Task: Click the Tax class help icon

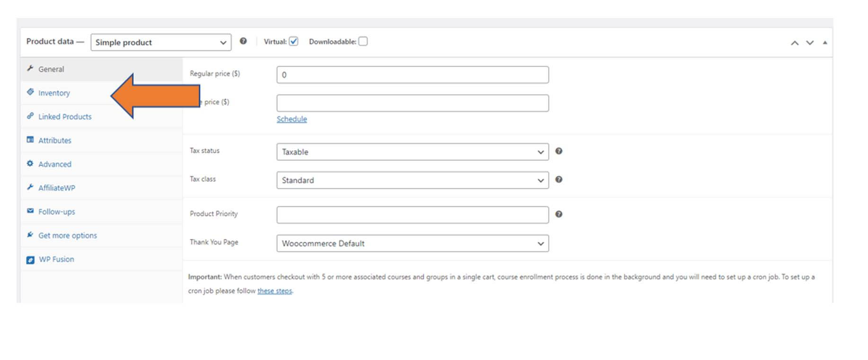Action: click(x=558, y=179)
